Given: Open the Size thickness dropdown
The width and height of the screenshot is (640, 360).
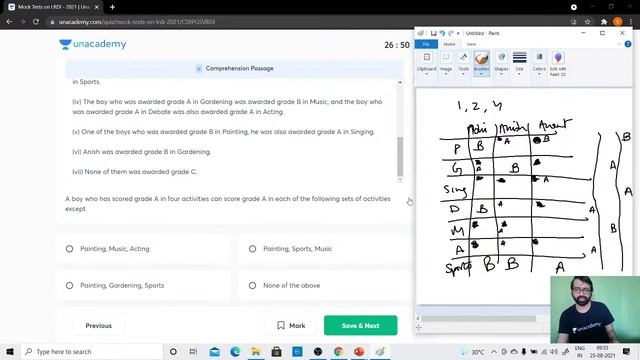Looking at the screenshot, I should (x=519, y=64).
